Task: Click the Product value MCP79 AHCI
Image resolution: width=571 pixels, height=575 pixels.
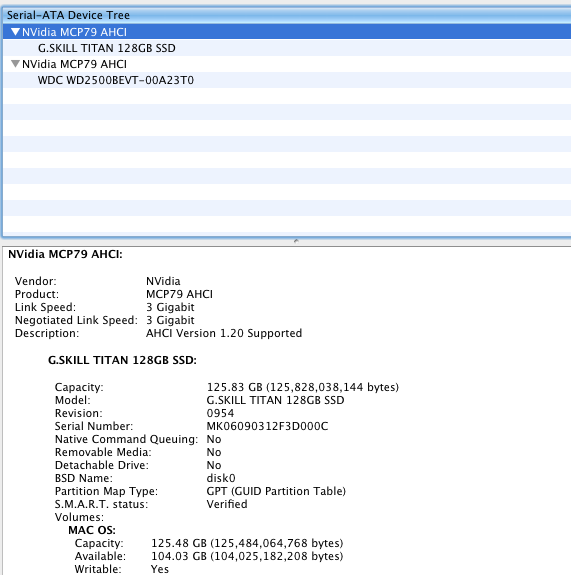Action: tap(179, 294)
